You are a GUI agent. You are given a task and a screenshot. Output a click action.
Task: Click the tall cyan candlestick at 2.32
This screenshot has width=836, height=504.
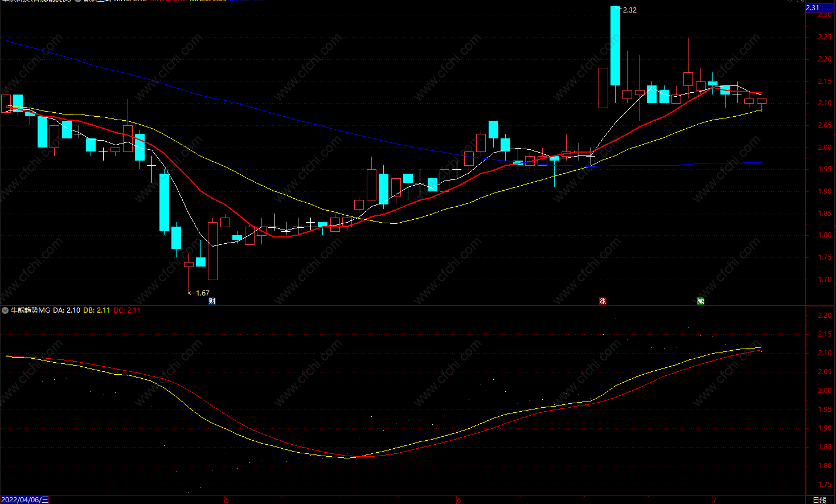[615, 46]
